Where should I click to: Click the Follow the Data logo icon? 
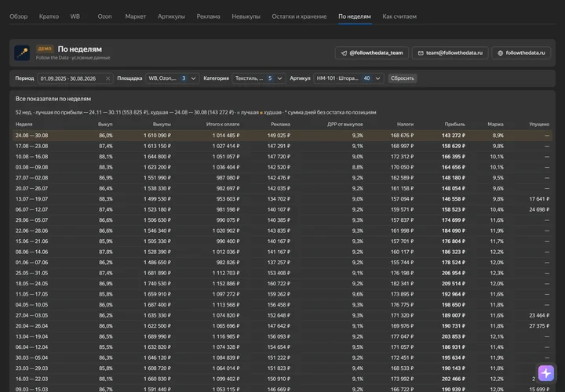point(22,53)
